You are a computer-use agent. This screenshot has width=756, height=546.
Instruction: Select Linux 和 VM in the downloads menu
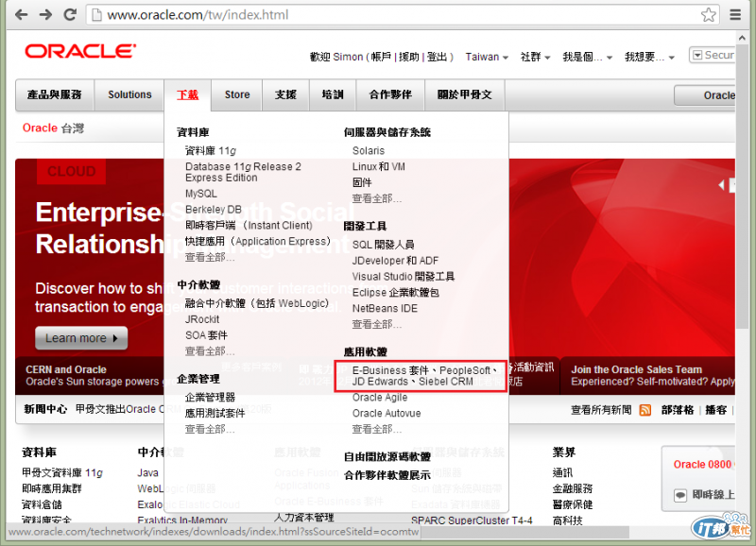pyautogui.click(x=379, y=167)
